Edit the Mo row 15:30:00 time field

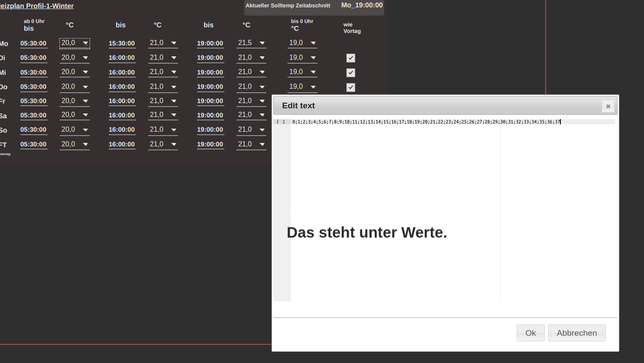(x=122, y=44)
